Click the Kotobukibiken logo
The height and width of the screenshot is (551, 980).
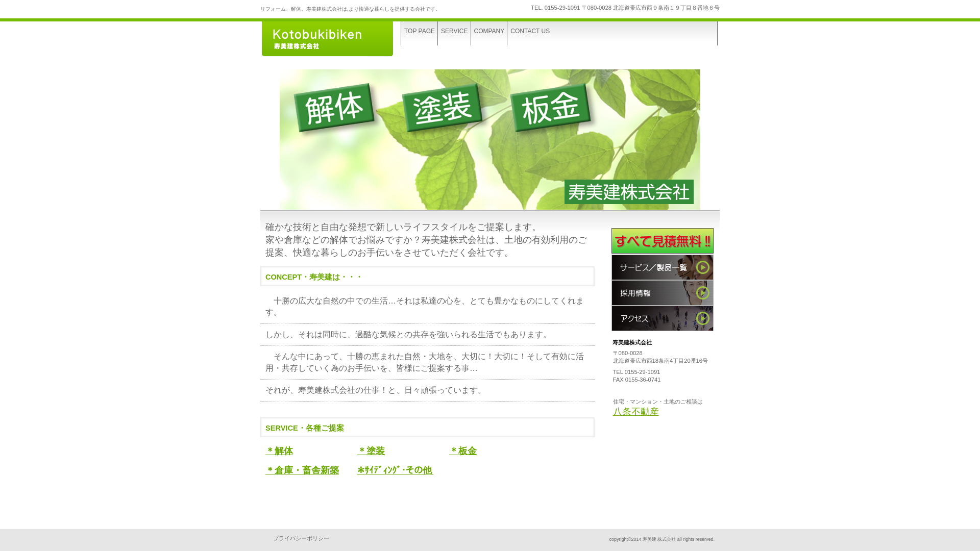click(327, 39)
